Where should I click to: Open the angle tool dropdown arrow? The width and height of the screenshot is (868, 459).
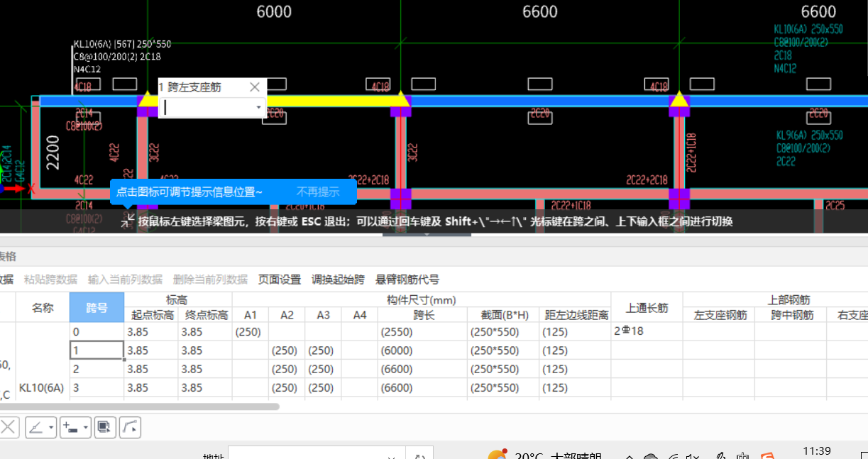coord(52,427)
